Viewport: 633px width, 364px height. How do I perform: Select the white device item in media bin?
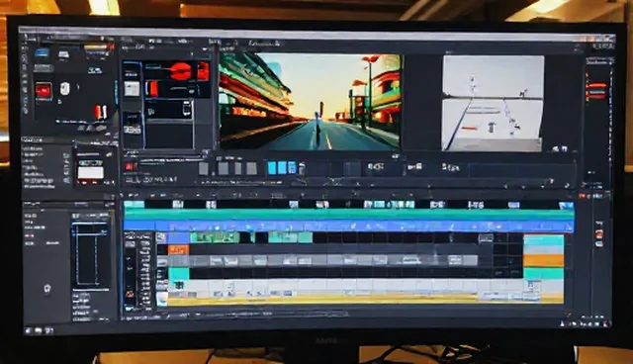[x=64, y=88]
